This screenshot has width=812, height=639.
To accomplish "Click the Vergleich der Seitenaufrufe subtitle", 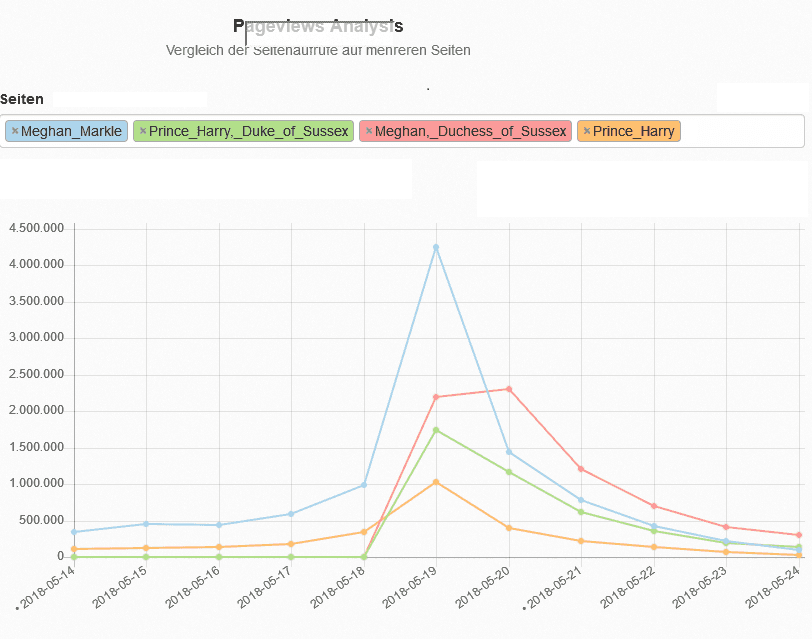I will [x=318, y=50].
